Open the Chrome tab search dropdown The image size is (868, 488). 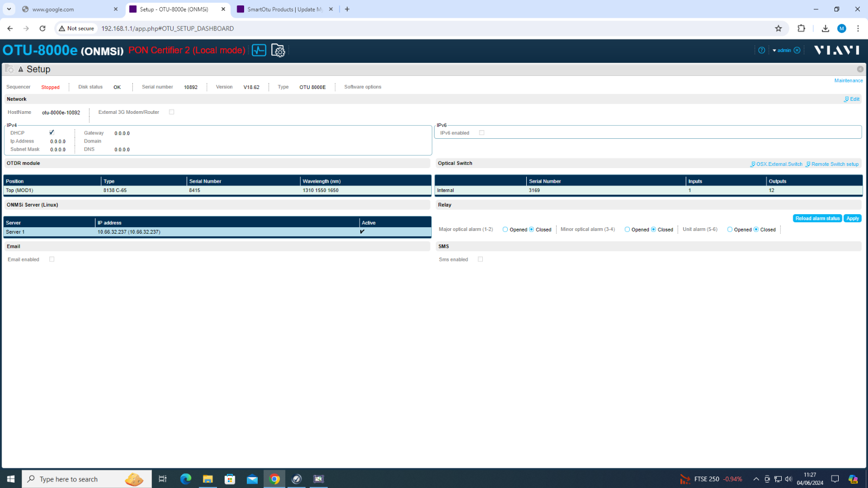coord(9,9)
